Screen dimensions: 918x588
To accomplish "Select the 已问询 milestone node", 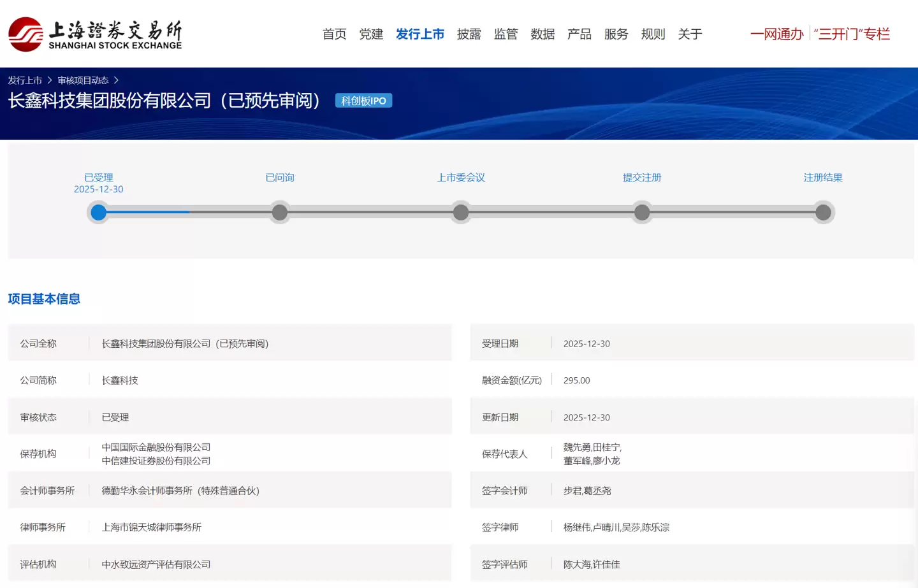I will point(279,212).
